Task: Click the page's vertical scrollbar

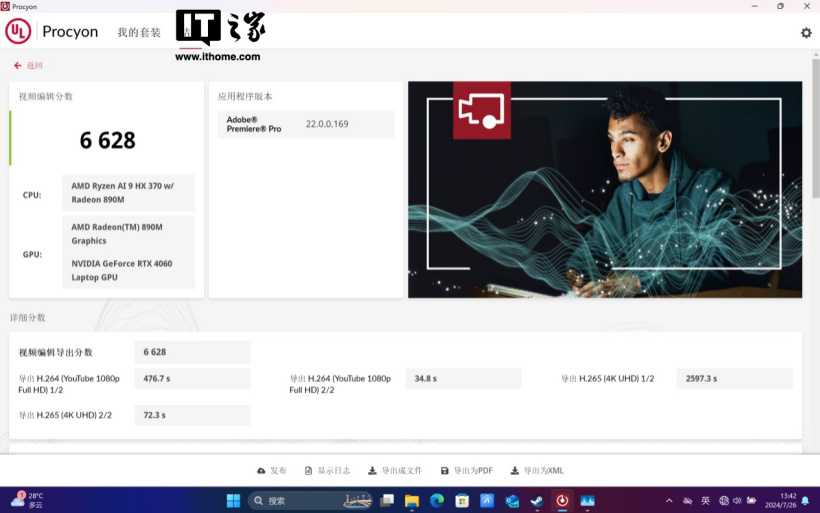Action: 814,150
